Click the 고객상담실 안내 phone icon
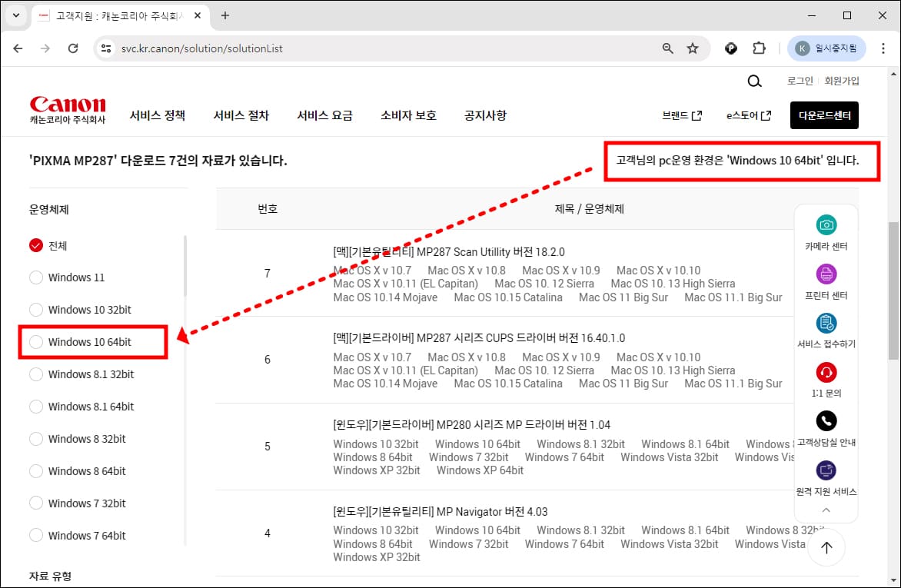This screenshot has height=588, width=901. tap(826, 420)
